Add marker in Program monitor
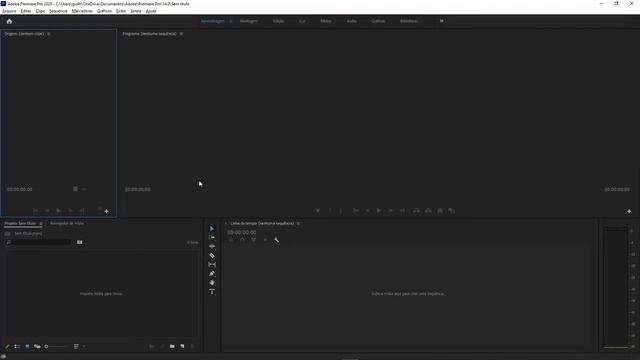The width and height of the screenshot is (640, 360). (318, 211)
